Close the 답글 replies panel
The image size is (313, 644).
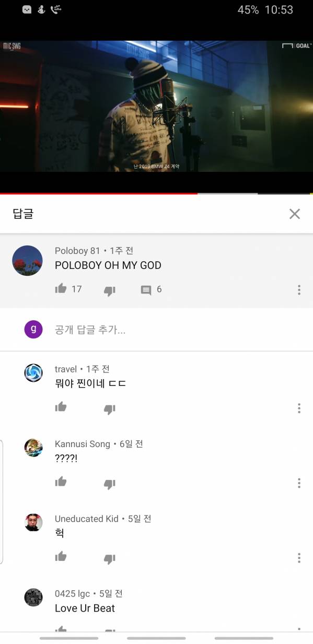click(295, 214)
